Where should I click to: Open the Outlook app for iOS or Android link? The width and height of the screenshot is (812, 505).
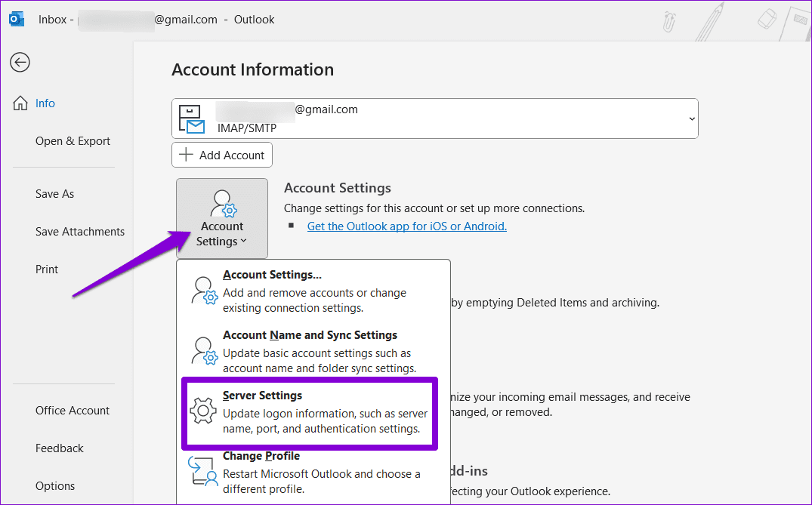point(406,226)
